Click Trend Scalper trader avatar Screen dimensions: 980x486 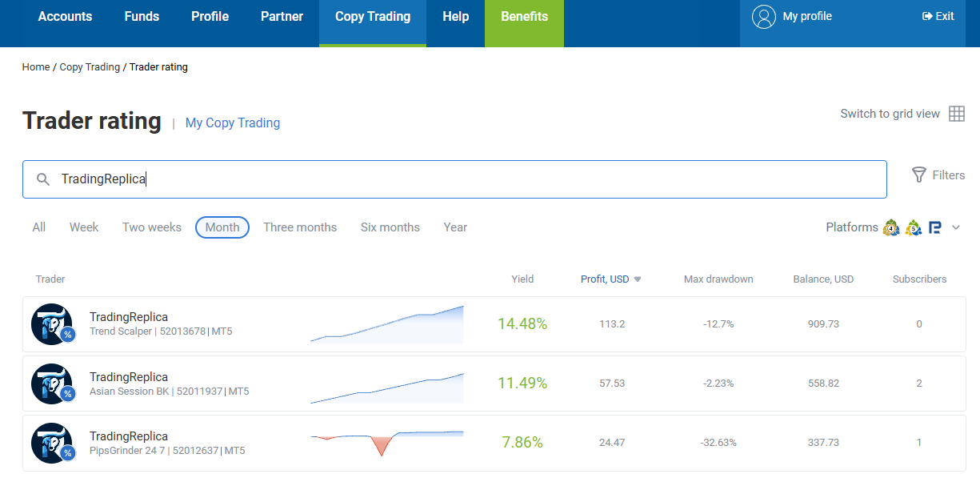click(x=52, y=323)
